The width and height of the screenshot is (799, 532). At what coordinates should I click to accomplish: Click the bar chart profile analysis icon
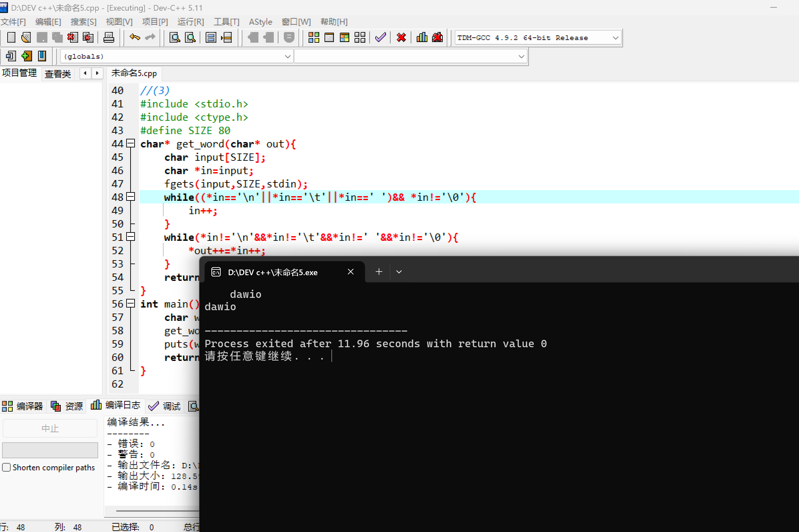[x=422, y=37]
